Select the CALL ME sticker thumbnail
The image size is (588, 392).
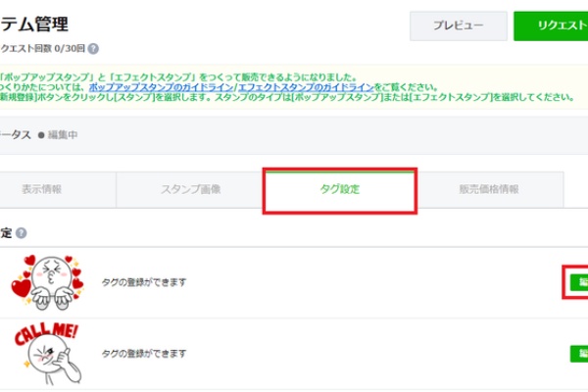47,354
